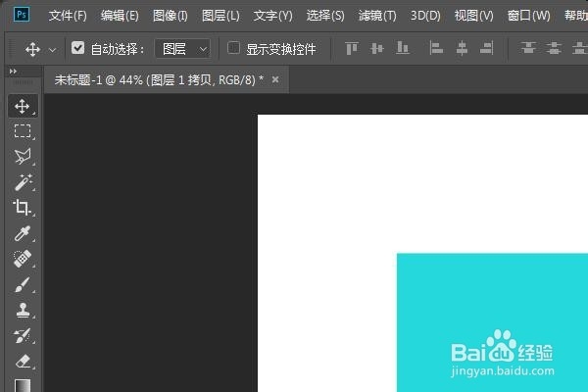Open the 图层 auto-select dropdown

point(182,49)
